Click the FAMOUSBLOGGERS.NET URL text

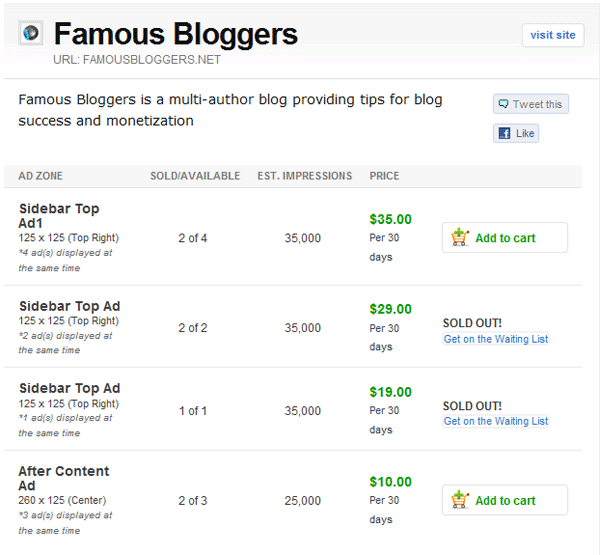coord(152,60)
